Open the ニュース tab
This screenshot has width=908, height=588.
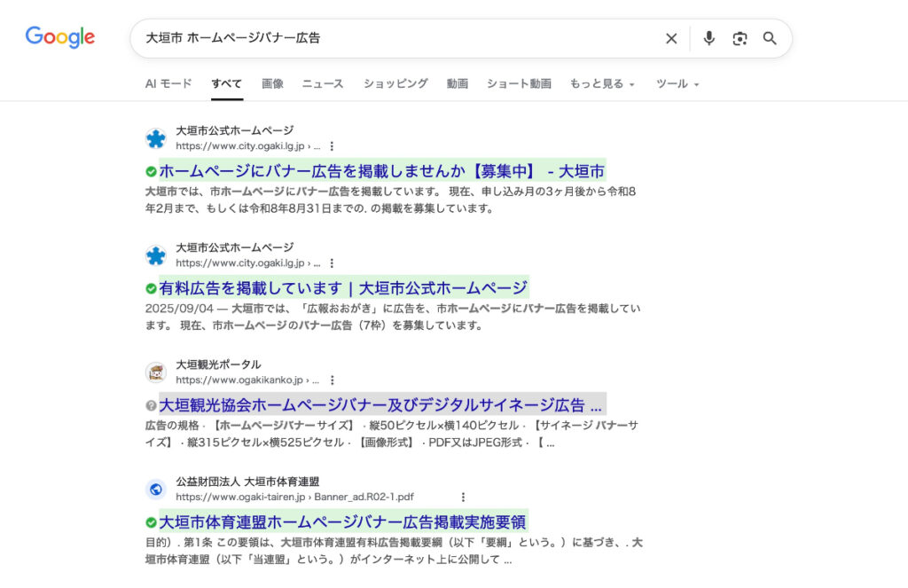[x=323, y=83]
